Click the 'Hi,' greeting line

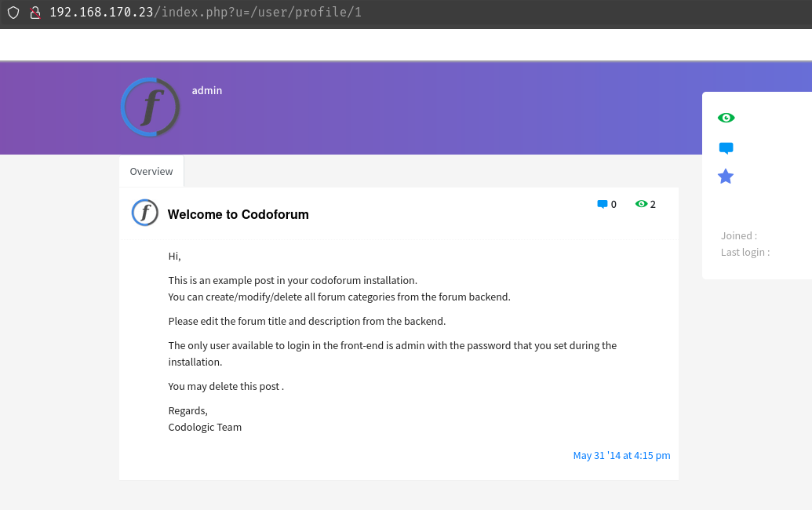coord(174,257)
